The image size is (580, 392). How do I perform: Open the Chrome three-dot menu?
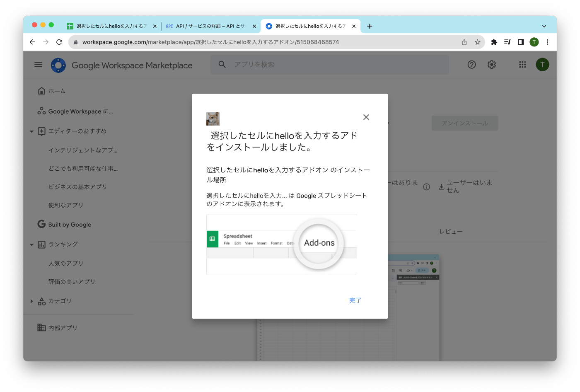click(x=547, y=42)
